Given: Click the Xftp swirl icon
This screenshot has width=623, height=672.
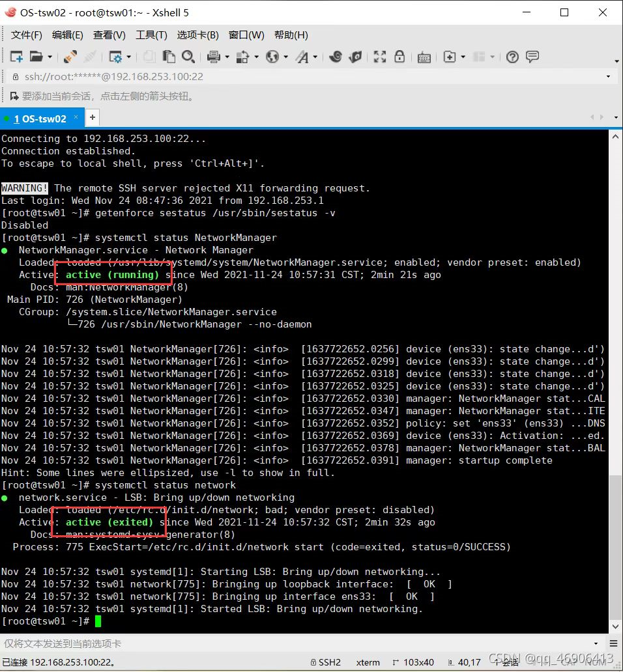Looking at the screenshot, I should point(336,57).
